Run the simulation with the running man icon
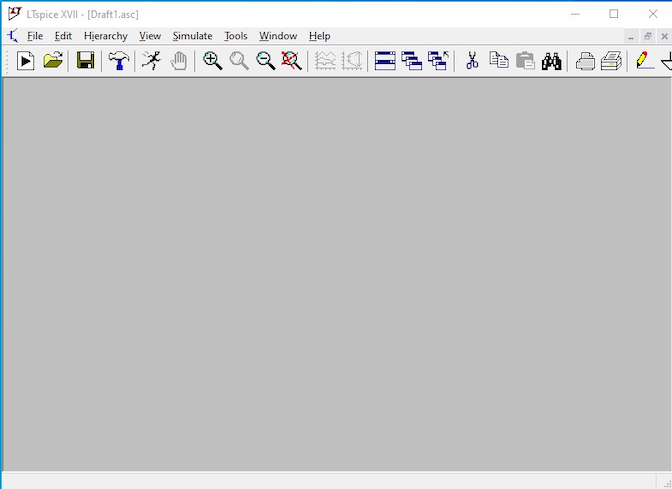672x489 pixels. click(x=151, y=61)
